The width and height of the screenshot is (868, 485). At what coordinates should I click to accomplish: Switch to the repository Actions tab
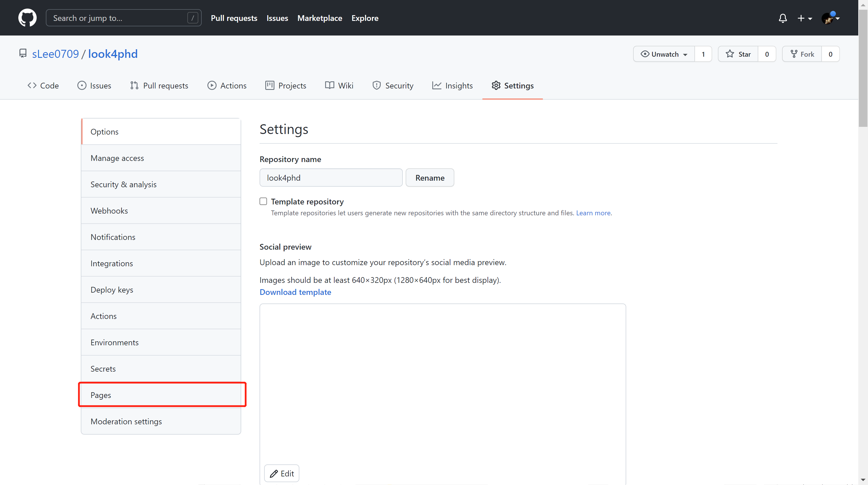[227, 86]
